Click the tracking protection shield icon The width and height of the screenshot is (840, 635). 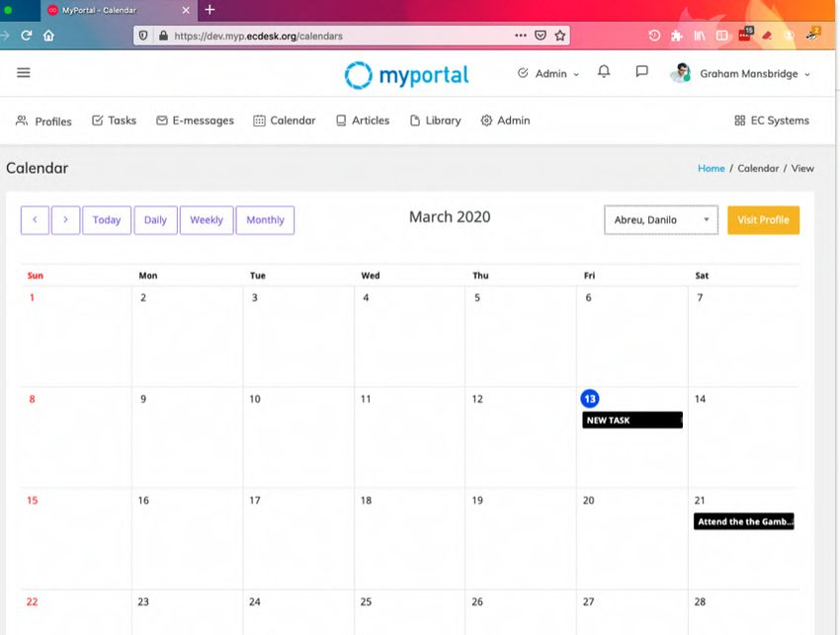coord(143,36)
